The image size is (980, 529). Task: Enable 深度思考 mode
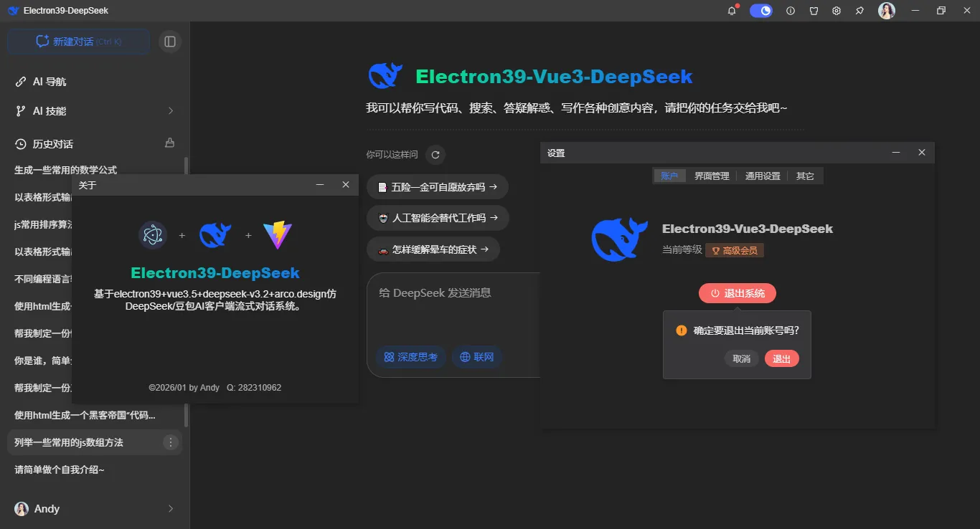tap(410, 356)
